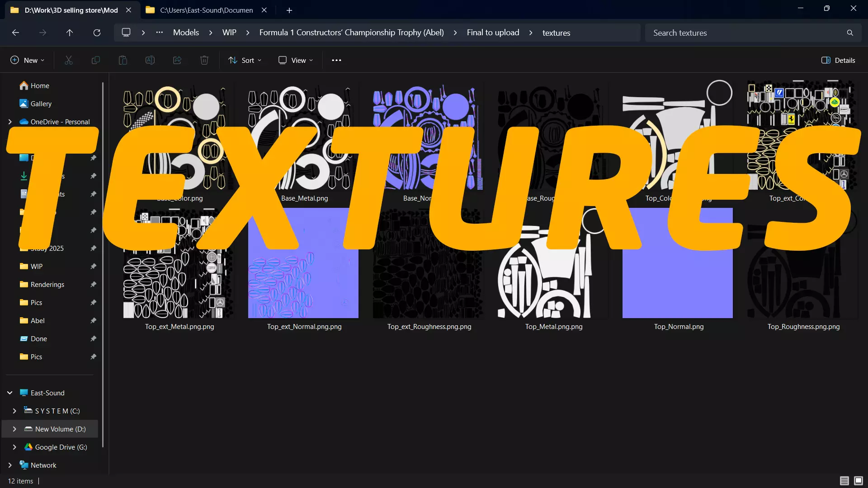Click the Search textures field
868x488 pixels.
click(x=746, y=33)
